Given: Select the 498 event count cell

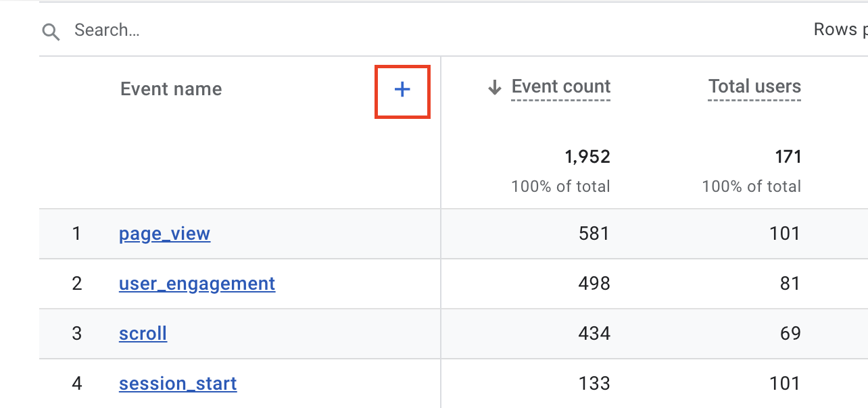Looking at the screenshot, I should 594,284.
